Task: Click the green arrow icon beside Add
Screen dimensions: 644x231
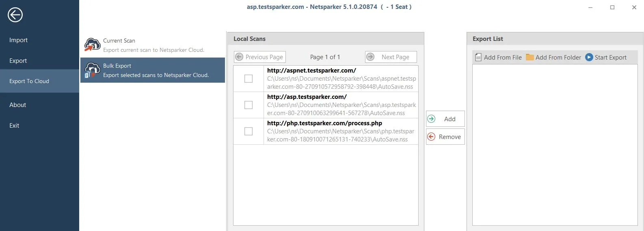Action: [x=432, y=119]
